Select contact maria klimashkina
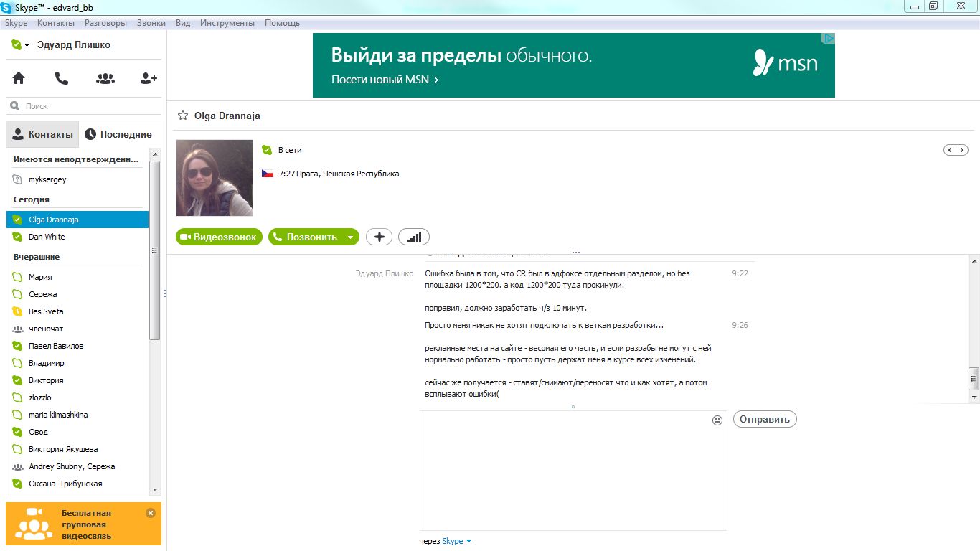Screen dimensions: 980x551 pos(77,415)
